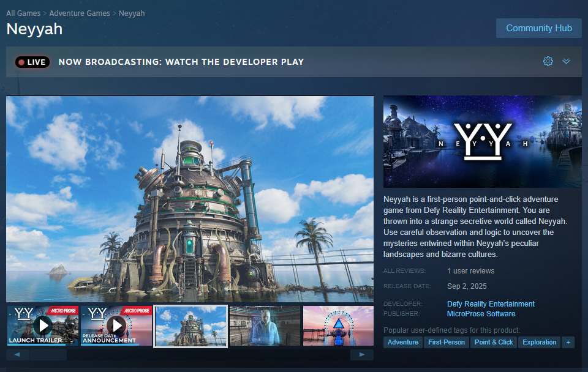Click the right arrow of thumbnail strip
Viewport: 588px width, 372px height.
362,354
